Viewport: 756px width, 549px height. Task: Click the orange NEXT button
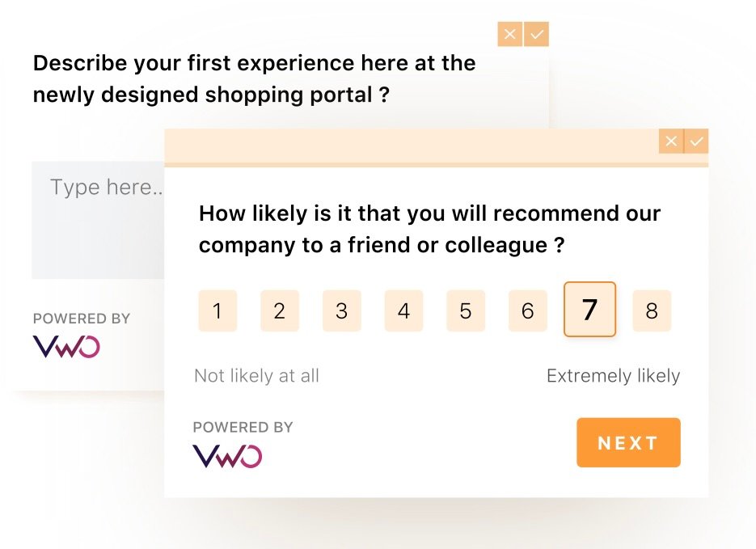[628, 442]
